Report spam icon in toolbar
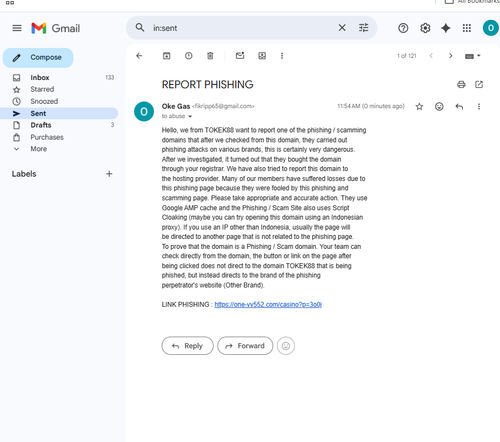Image resolution: width=500 pixels, height=442 pixels. [189, 56]
